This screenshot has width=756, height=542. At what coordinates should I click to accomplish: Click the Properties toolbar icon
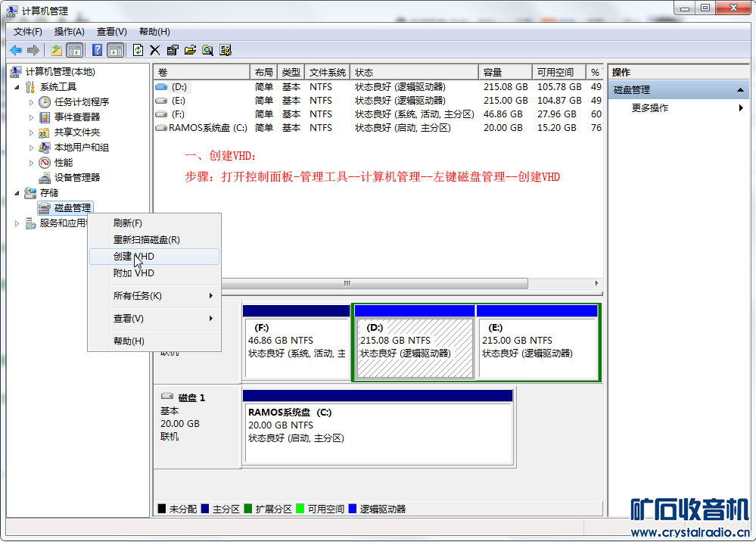(x=172, y=50)
